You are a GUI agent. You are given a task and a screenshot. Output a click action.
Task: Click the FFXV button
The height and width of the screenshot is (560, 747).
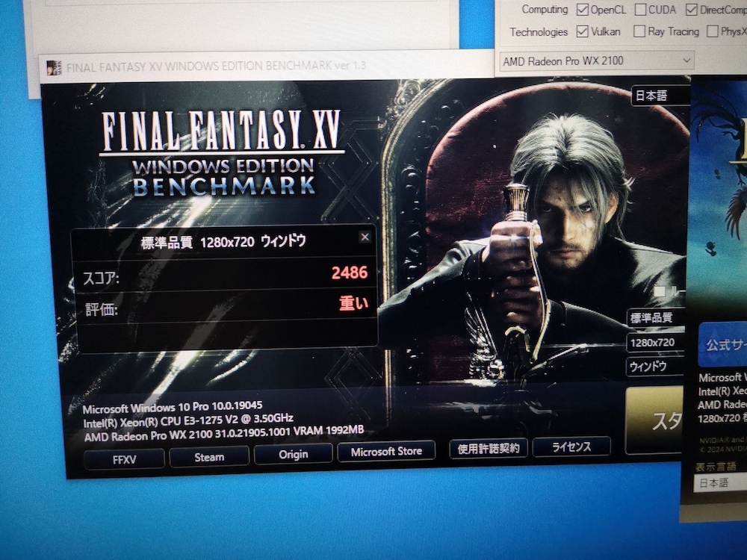[124, 459]
